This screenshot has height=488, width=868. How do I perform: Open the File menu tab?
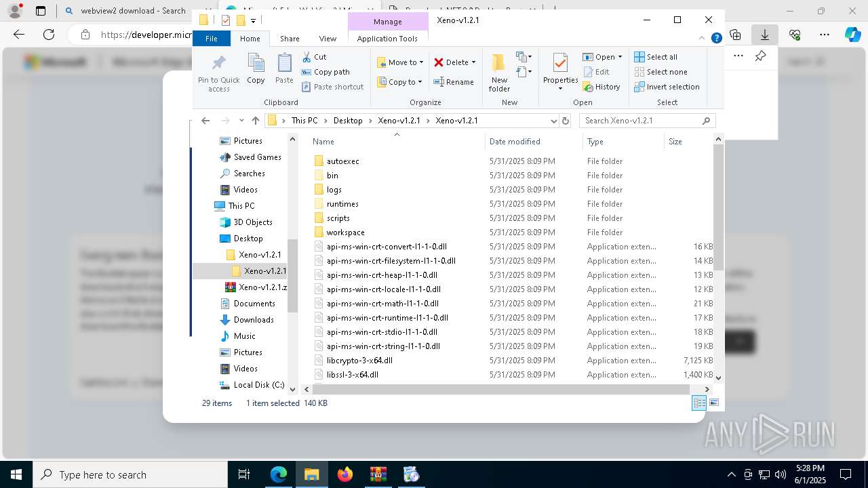(212, 39)
